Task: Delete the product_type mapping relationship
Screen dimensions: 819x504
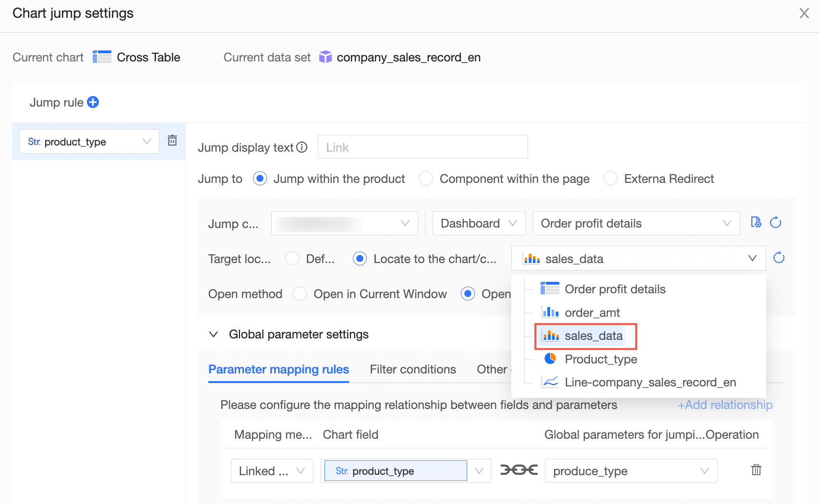Action: click(756, 470)
